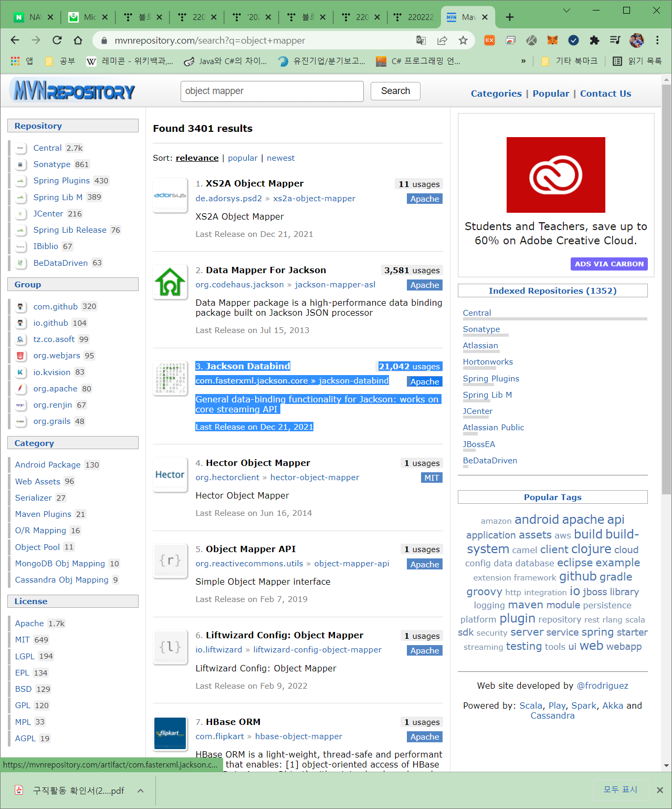This screenshot has height=809, width=672.
Task: Reload the current page
Action: click(x=57, y=40)
